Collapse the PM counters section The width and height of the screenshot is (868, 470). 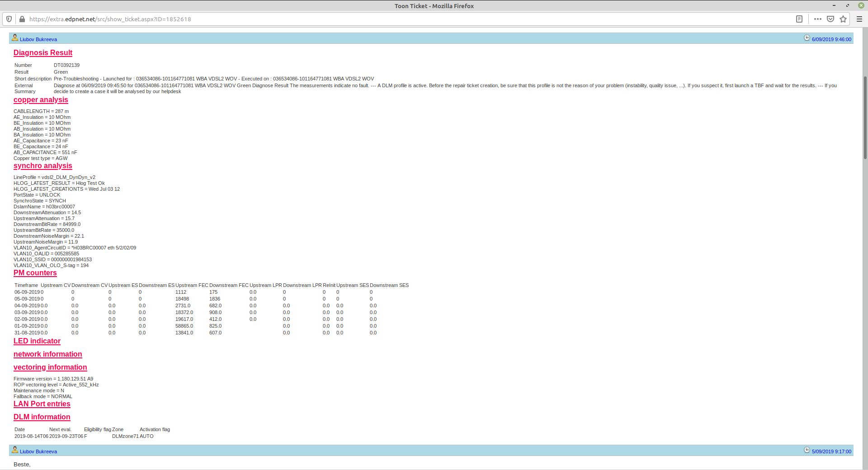point(35,273)
